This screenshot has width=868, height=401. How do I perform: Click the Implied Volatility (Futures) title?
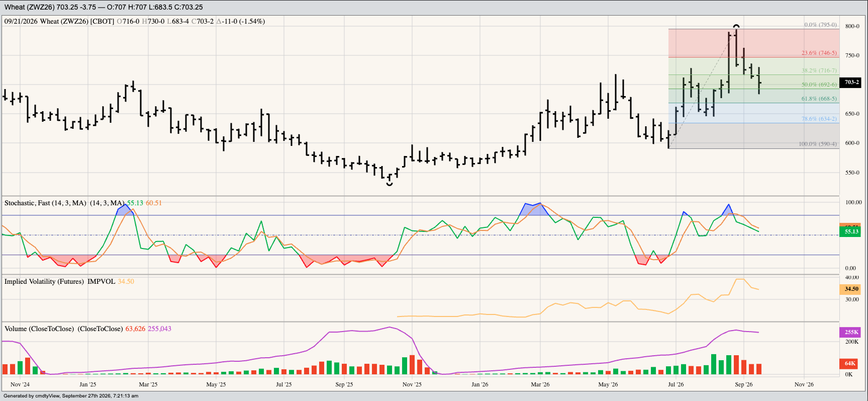[44, 281]
